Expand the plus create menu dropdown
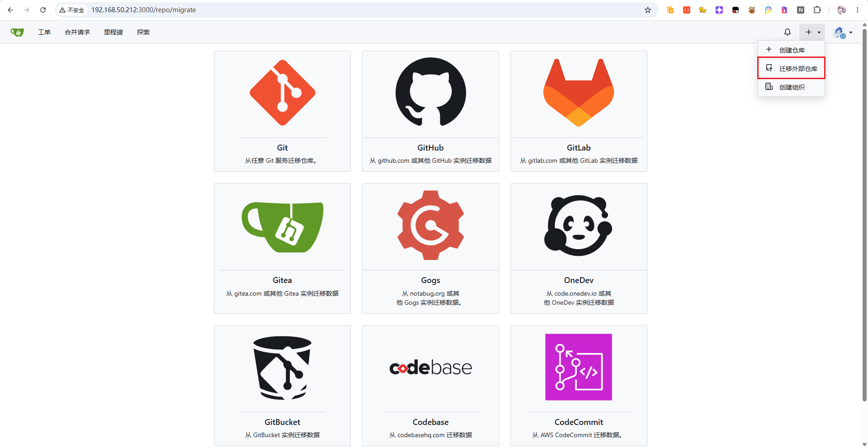 click(x=812, y=32)
